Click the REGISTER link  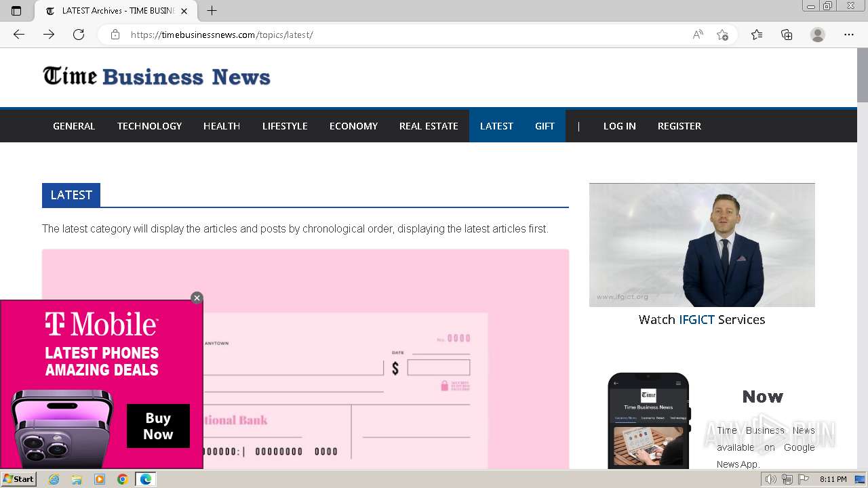click(x=679, y=126)
